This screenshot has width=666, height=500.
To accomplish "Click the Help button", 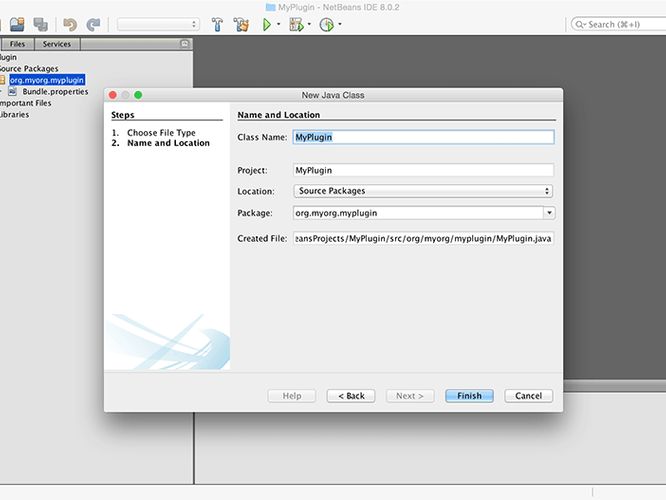I will (292, 396).
